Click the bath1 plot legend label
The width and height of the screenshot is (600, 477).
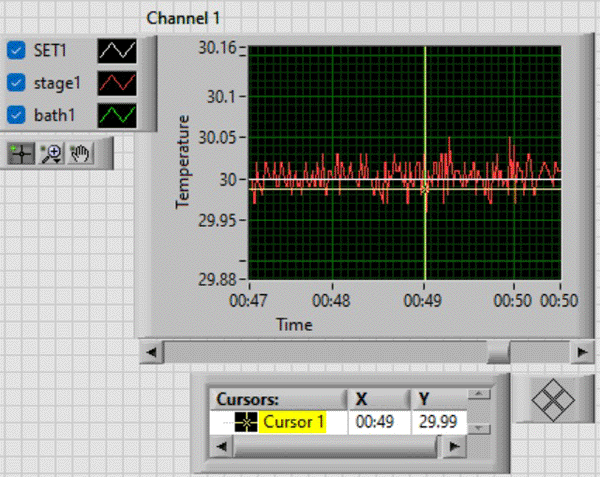[54, 116]
